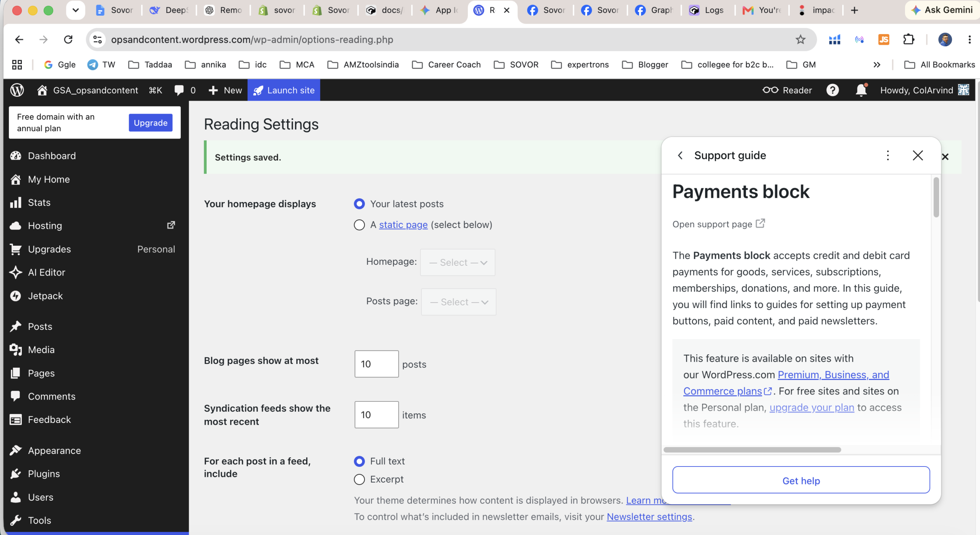
Task: Click the page vertical scrollbar
Action: pyautogui.click(x=978, y=191)
